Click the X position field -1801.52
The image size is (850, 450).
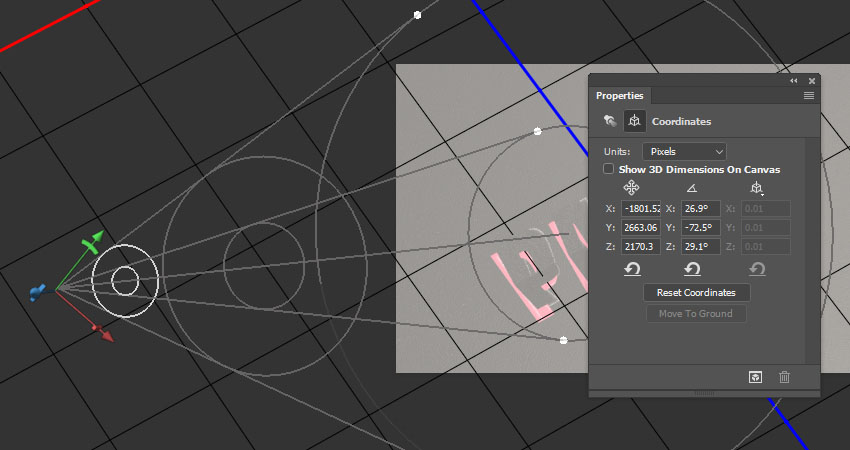coord(641,209)
